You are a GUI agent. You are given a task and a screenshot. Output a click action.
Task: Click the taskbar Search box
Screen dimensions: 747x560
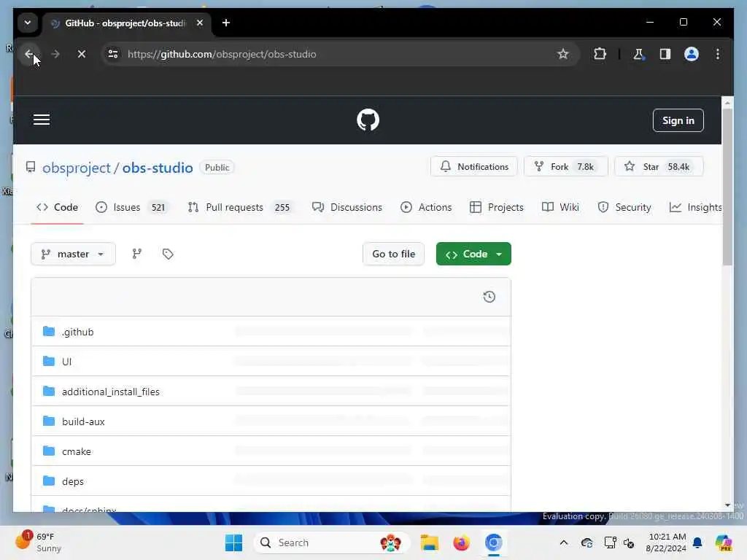(x=331, y=542)
